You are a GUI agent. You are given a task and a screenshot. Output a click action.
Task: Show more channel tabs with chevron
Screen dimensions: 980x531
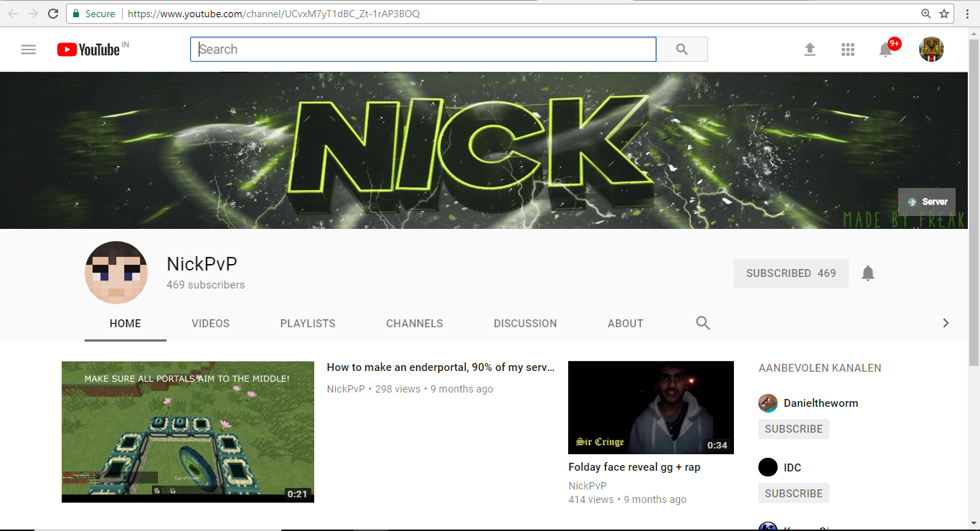point(946,323)
